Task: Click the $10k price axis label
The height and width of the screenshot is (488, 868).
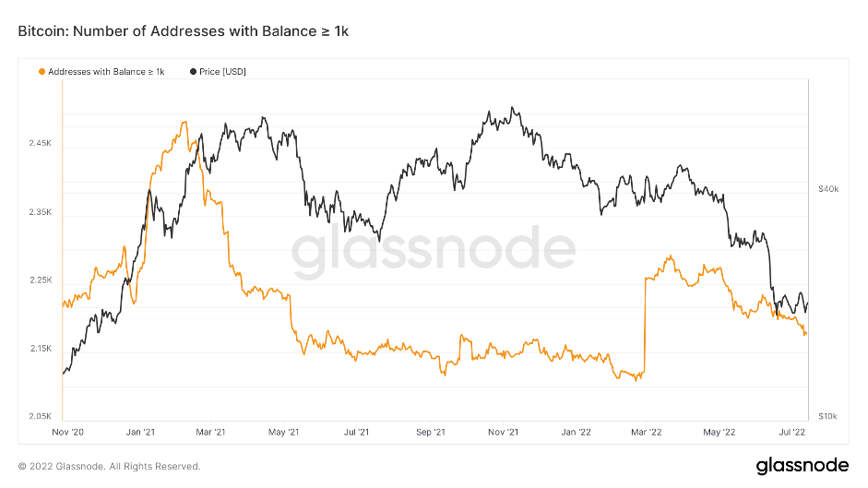Action: (x=827, y=417)
